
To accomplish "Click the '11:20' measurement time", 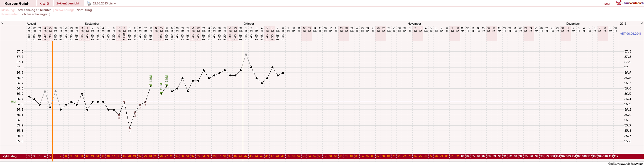I will [124, 37].
